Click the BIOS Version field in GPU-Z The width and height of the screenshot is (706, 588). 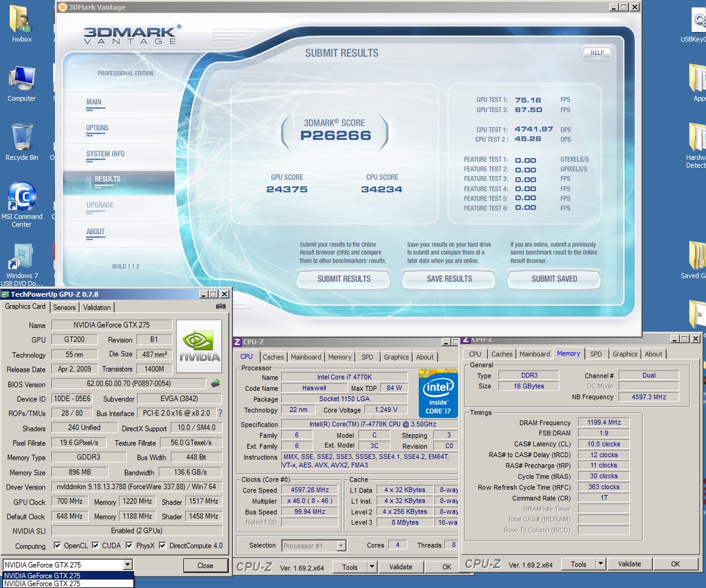(129, 384)
